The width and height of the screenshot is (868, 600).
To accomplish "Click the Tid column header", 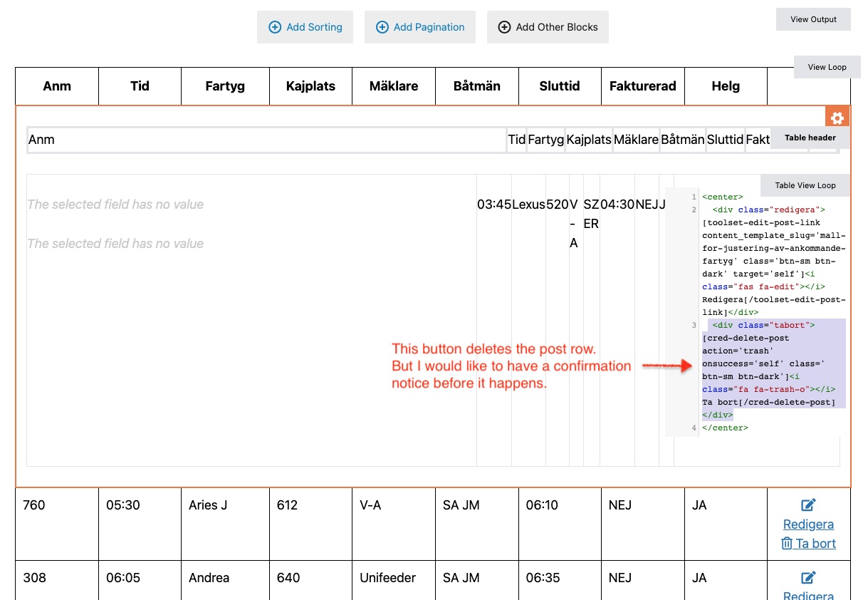I will click(140, 86).
